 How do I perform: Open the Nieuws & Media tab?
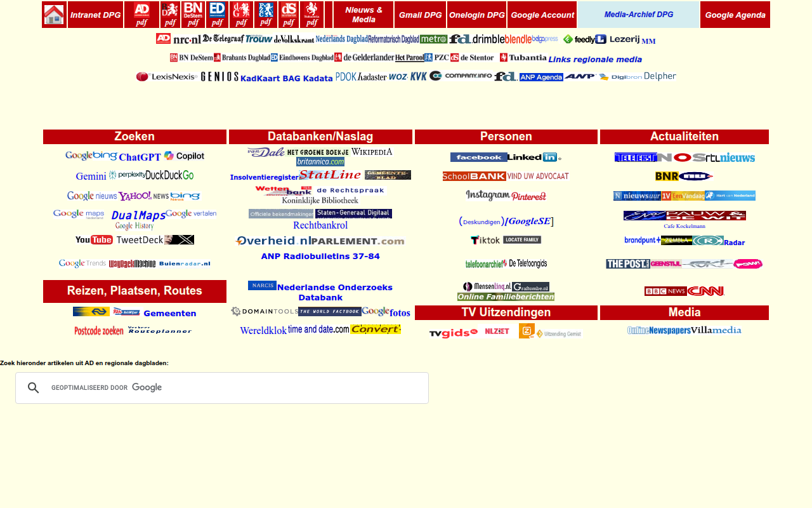[x=363, y=15]
